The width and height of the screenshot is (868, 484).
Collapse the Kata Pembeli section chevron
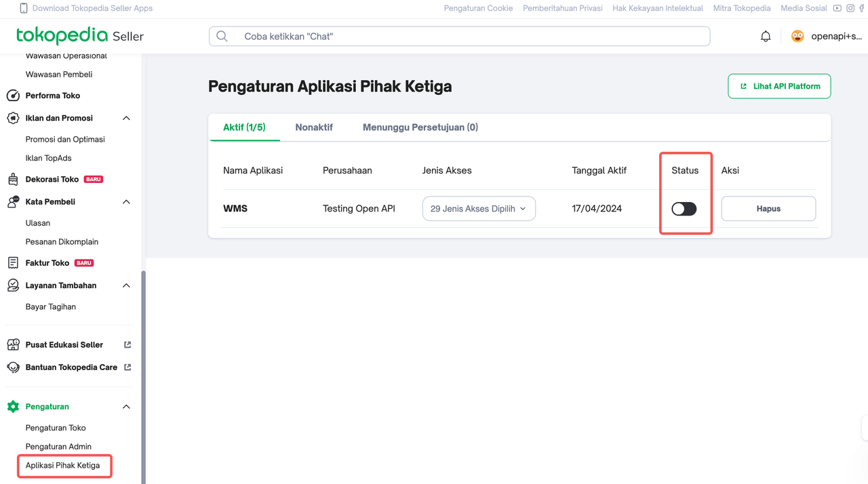click(126, 202)
